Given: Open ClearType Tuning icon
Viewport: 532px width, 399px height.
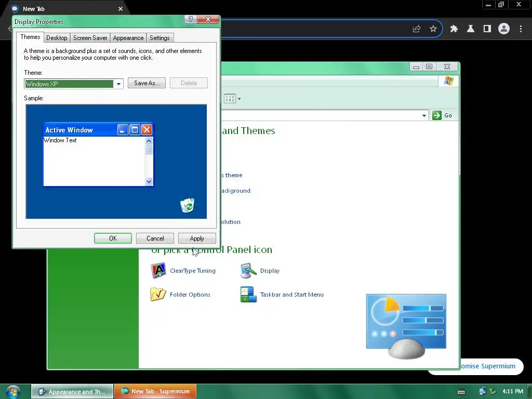Looking at the screenshot, I should (158, 270).
